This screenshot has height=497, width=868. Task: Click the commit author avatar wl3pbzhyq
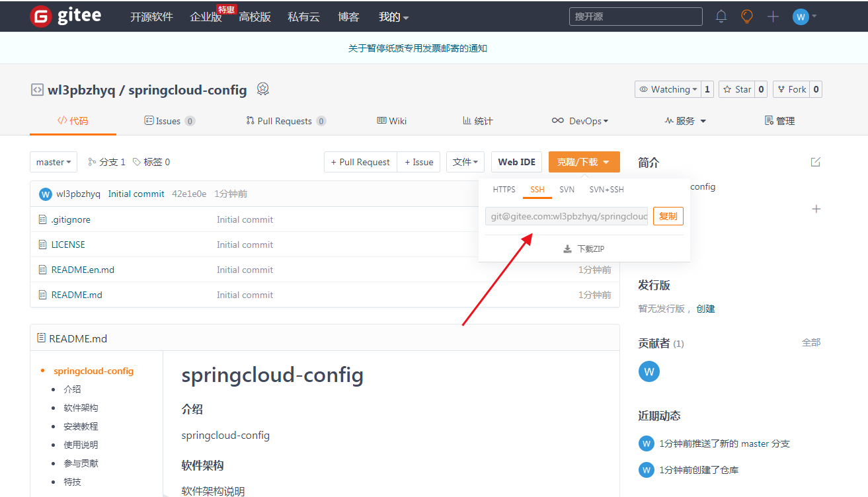(x=46, y=194)
